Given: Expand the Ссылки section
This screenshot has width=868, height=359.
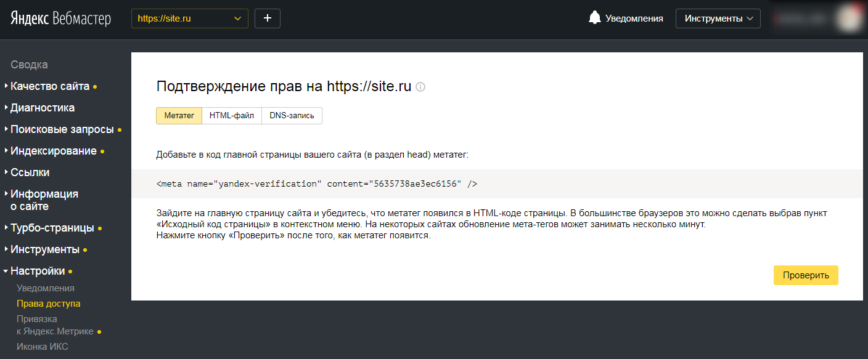Looking at the screenshot, I should pos(30,172).
